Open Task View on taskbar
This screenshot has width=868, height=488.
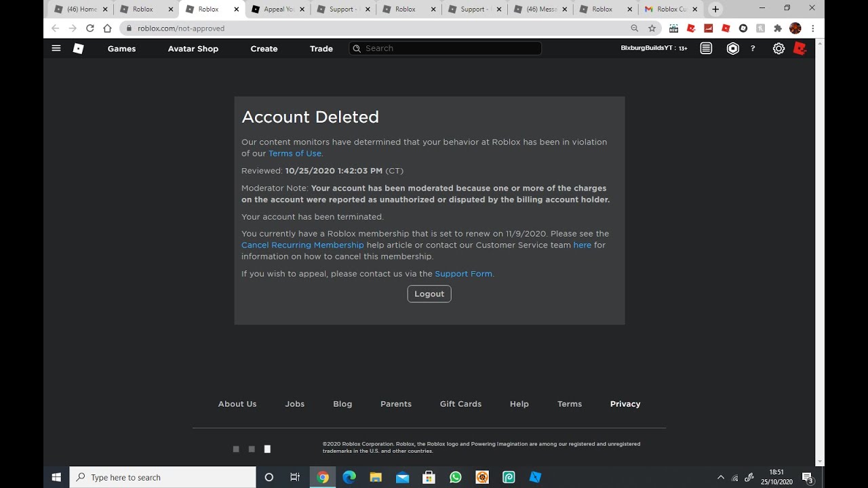pos(295,477)
